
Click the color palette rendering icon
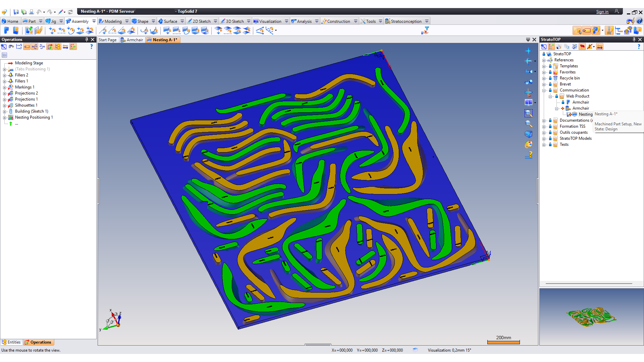click(528, 144)
